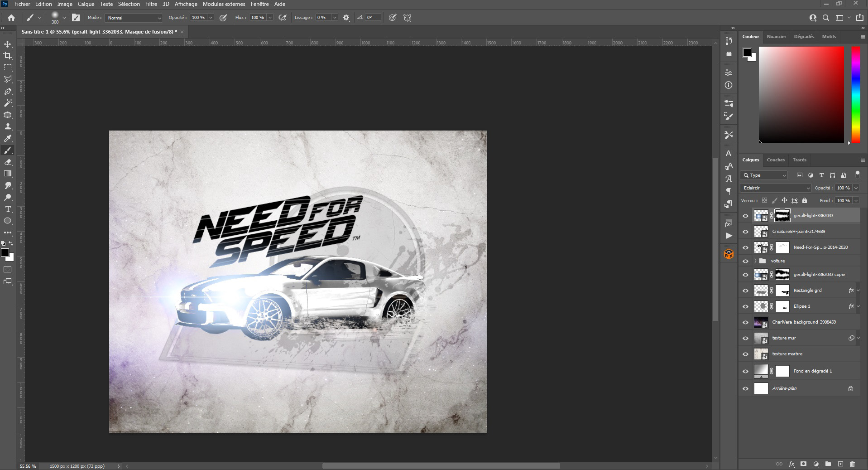This screenshot has width=868, height=470.
Task: Create a new adjustment layer icon
Action: (x=816, y=464)
